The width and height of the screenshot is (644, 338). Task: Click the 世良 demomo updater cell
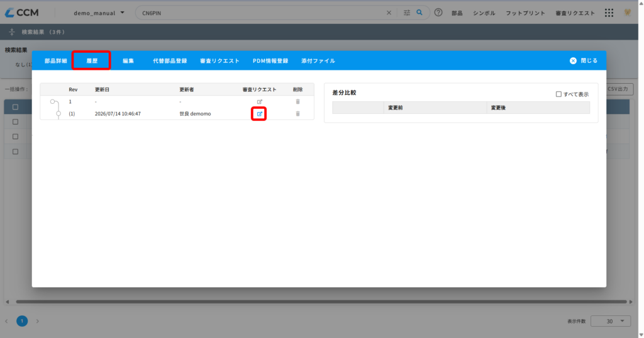[195, 114]
